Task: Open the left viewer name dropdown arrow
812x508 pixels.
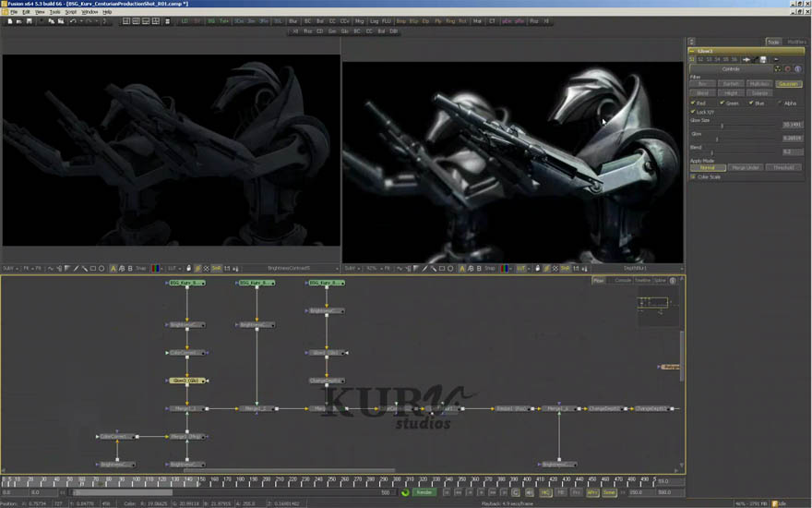Action: pos(337,269)
